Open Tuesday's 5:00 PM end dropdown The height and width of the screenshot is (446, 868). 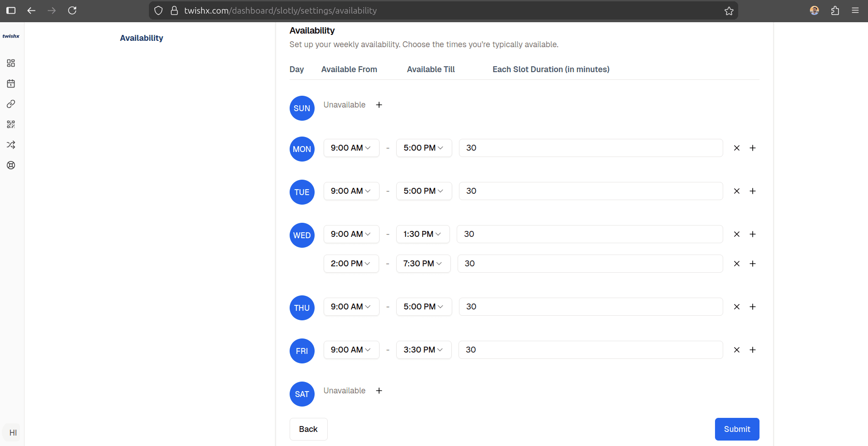424,191
